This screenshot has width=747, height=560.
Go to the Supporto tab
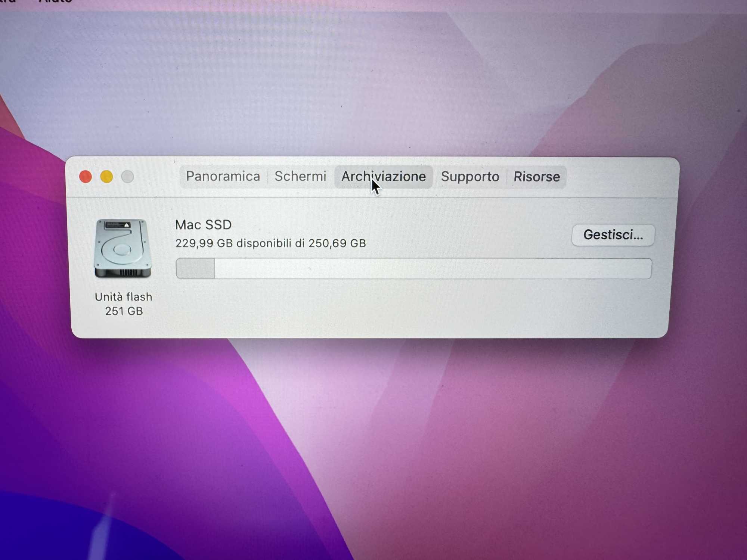[470, 177]
